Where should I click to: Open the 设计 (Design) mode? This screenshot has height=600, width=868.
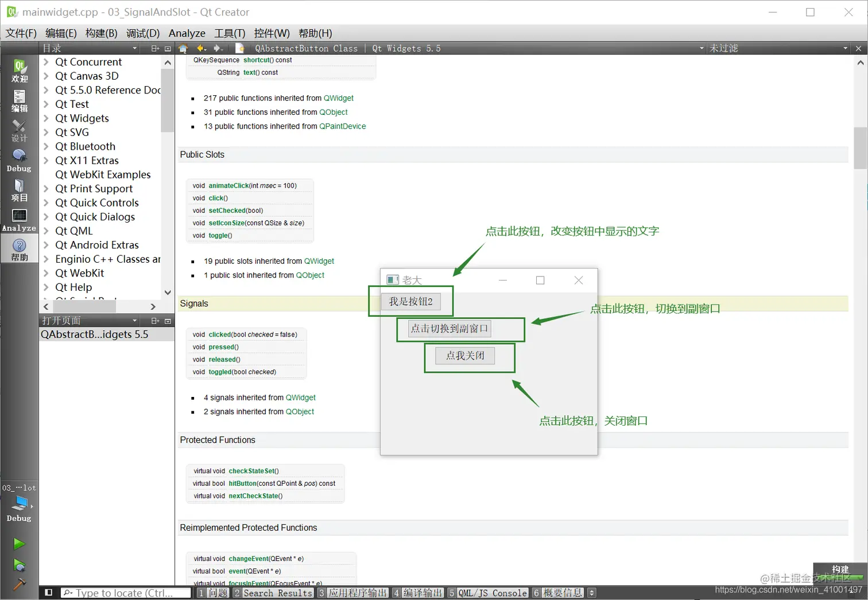(x=19, y=131)
